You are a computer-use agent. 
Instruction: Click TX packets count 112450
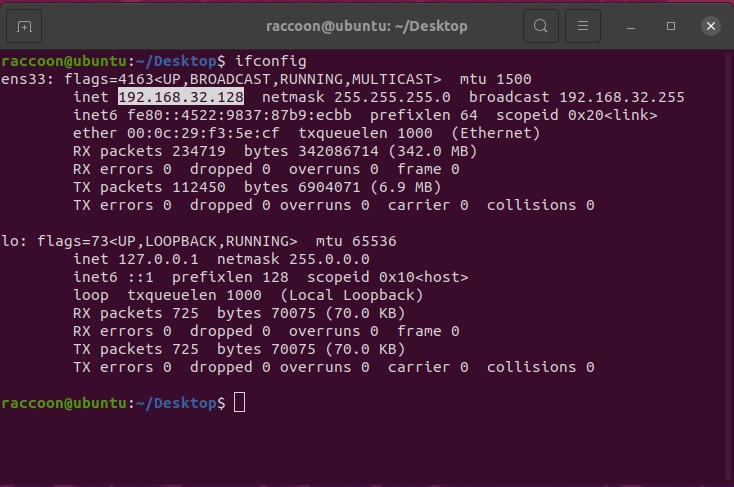[x=198, y=187]
